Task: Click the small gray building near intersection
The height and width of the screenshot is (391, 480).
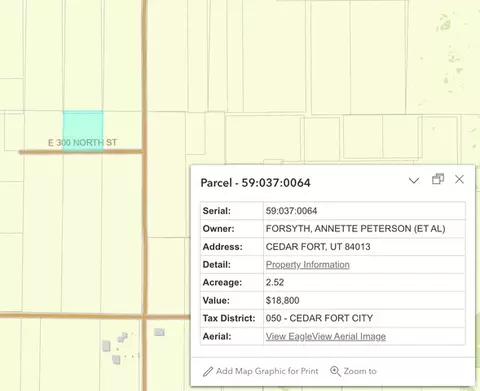Action: click(159, 332)
